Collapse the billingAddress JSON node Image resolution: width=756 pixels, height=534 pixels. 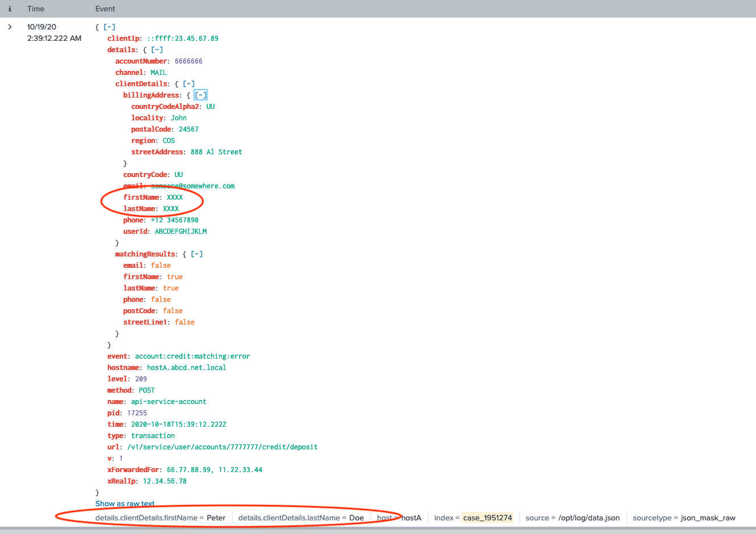pyautogui.click(x=200, y=95)
